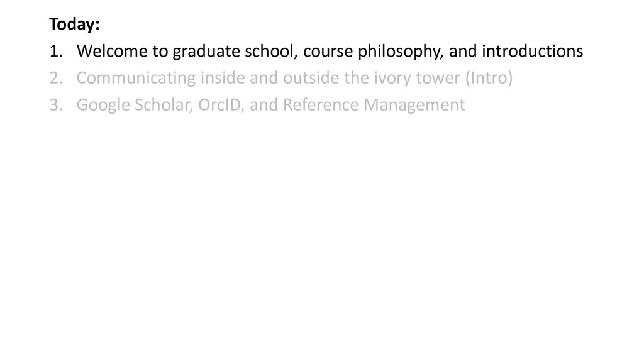Select the list number "1."

(56, 52)
